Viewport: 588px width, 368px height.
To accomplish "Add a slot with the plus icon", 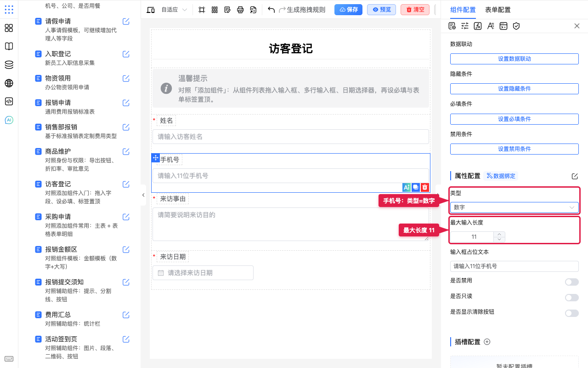I will (487, 342).
